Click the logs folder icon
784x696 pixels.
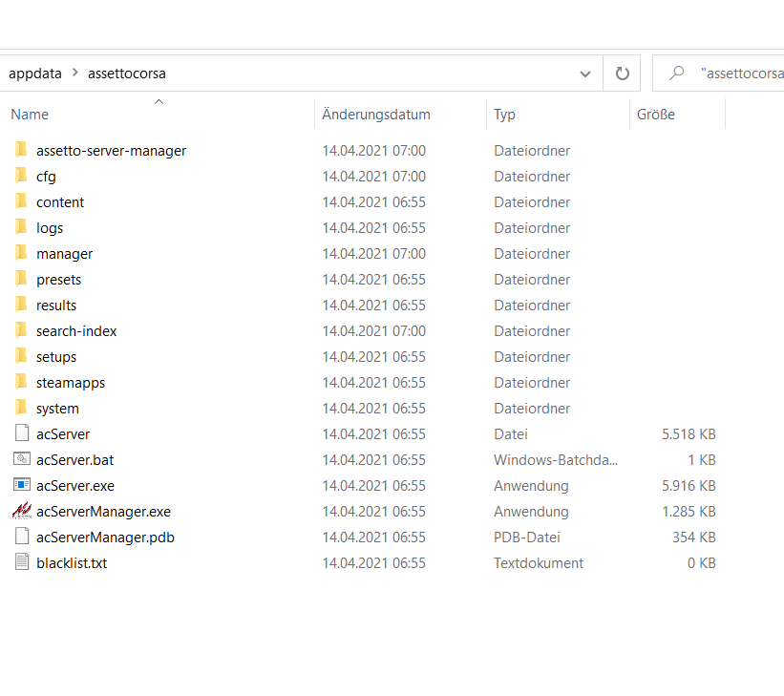21,227
